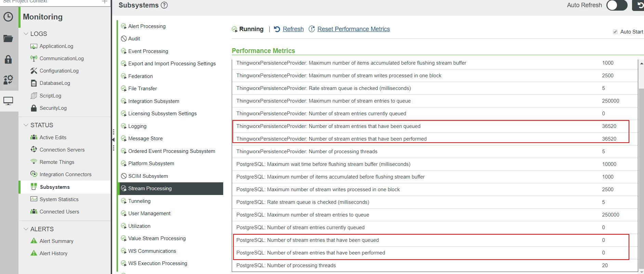Click the value 36520 for entries queued
The image size is (644, 274).
point(609,126)
